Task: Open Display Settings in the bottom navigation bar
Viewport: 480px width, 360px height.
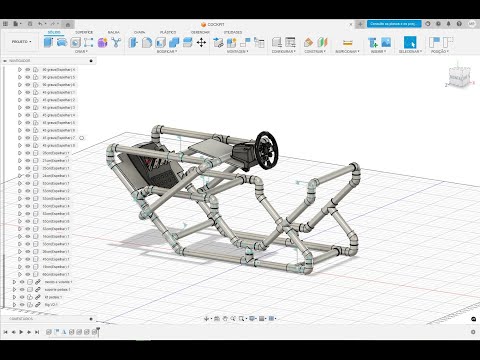Action: [x=253, y=319]
